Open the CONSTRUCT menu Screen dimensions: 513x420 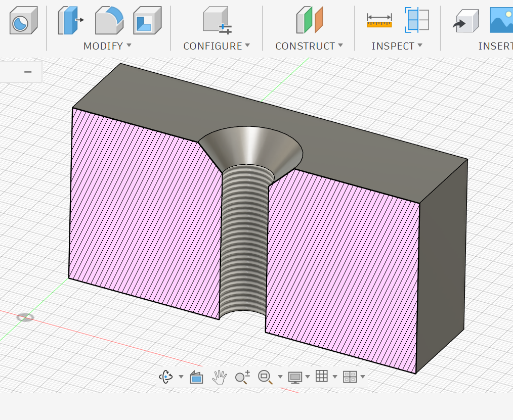click(x=309, y=46)
